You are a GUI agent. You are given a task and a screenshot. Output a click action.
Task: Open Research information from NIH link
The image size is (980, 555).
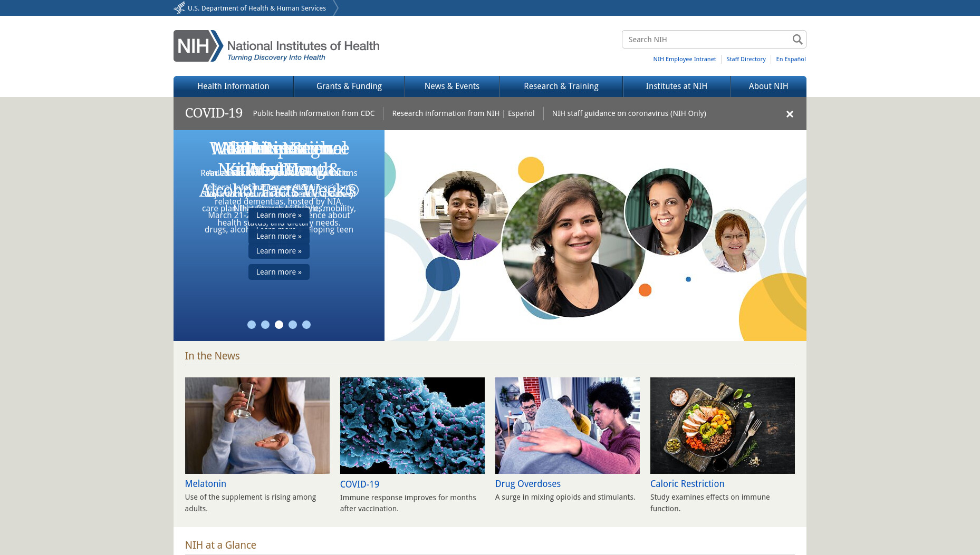point(446,113)
